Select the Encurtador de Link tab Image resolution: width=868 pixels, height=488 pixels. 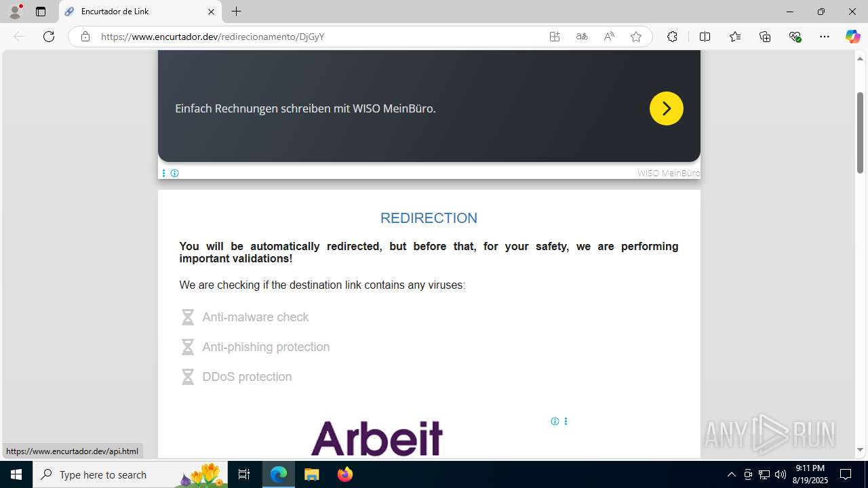140,12
